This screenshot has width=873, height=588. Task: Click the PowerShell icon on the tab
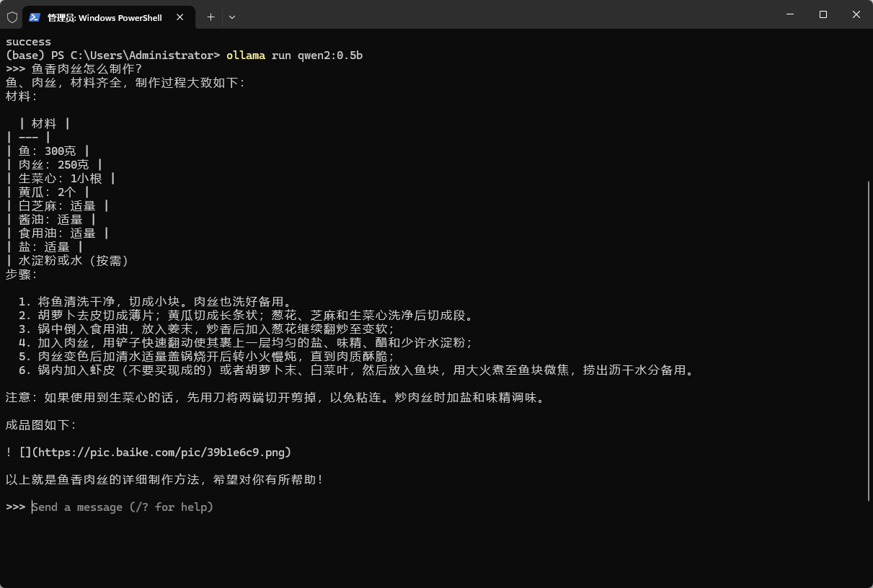click(x=35, y=17)
